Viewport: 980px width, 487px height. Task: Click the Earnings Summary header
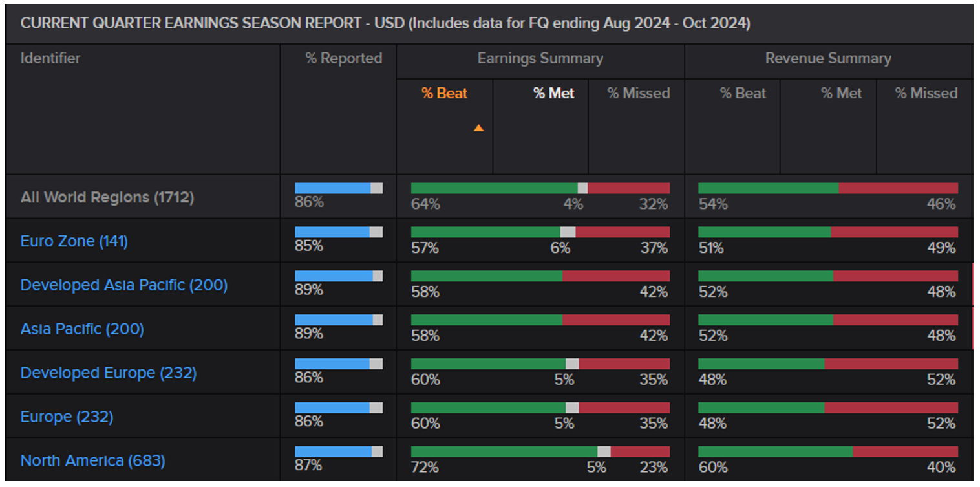pos(540,59)
